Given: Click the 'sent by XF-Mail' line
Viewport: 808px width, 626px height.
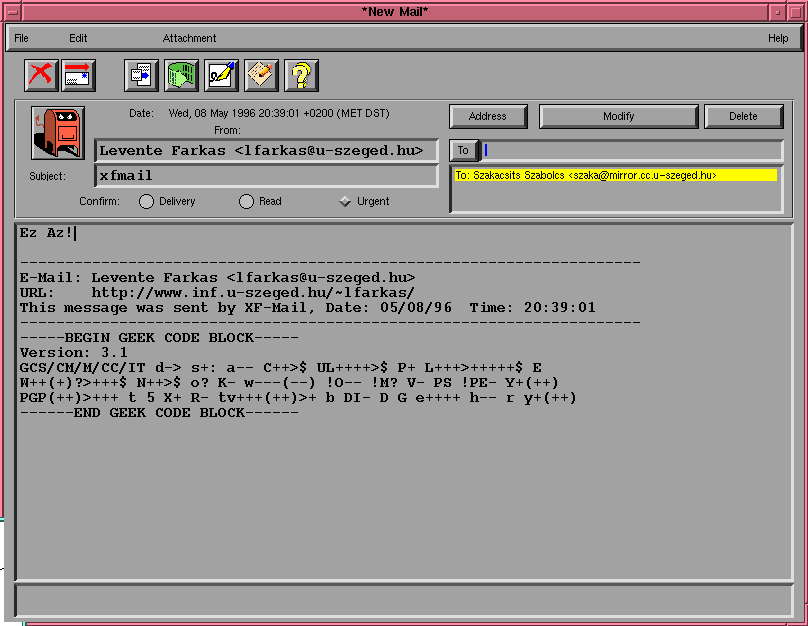Looking at the screenshot, I should [307, 308].
